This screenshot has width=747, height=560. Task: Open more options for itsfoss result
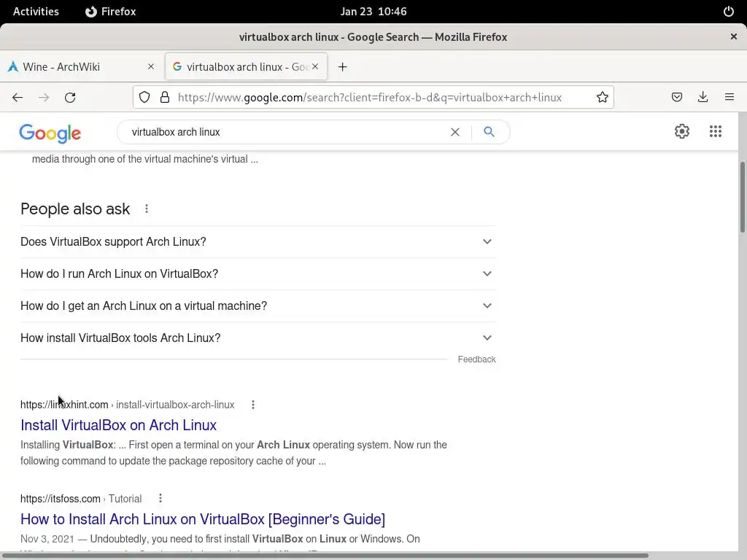click(x=160, y=498)
